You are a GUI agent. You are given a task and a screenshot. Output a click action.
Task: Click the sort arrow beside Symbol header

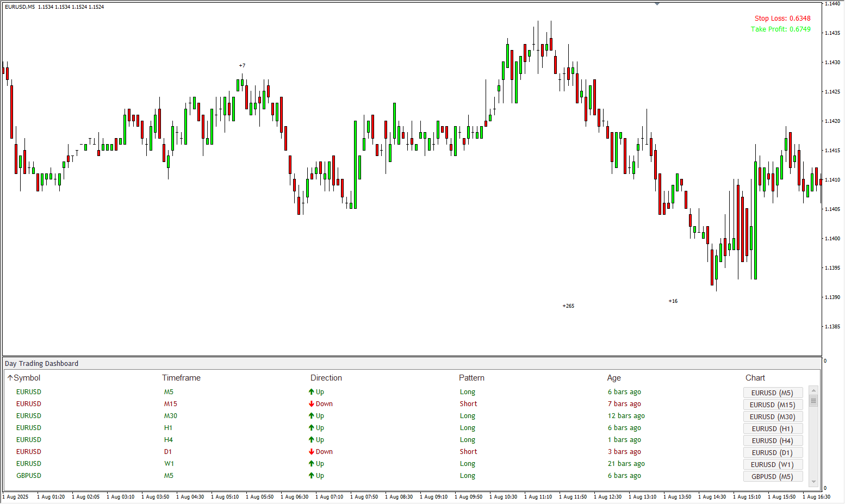(x=10, y=378)
